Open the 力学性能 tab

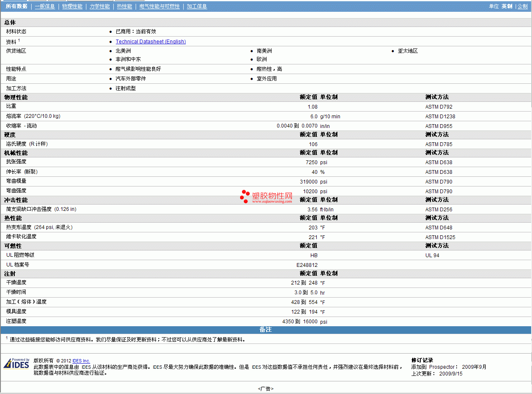point(99,6)
